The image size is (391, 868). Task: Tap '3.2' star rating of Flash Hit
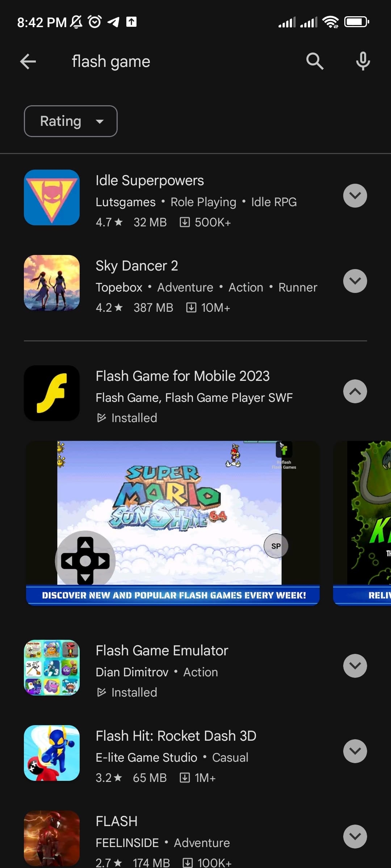[x=109, y=778]
